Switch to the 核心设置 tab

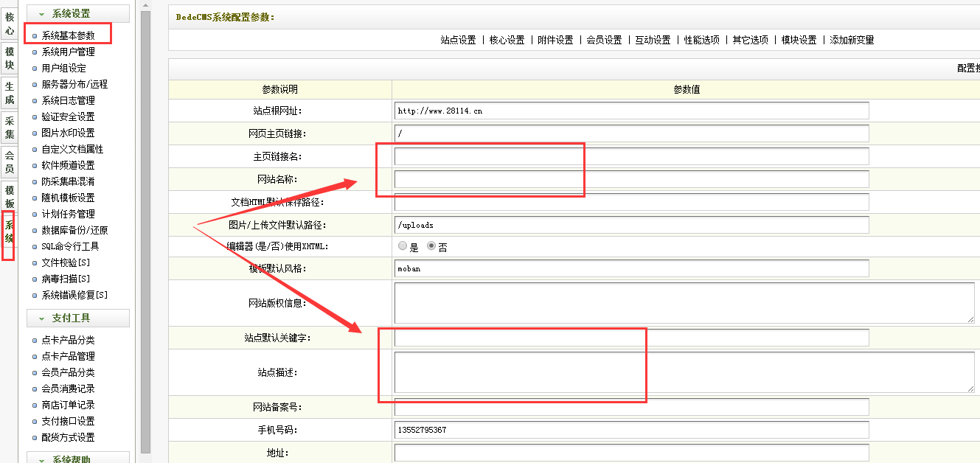click(507, 40)
